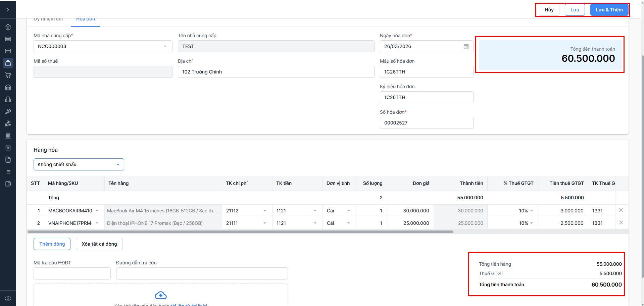Image resolution: width=644 pixels, height=306 pixels.
Task: Open the supplier code NCC000003 dropdown
Action: point(165,46)
